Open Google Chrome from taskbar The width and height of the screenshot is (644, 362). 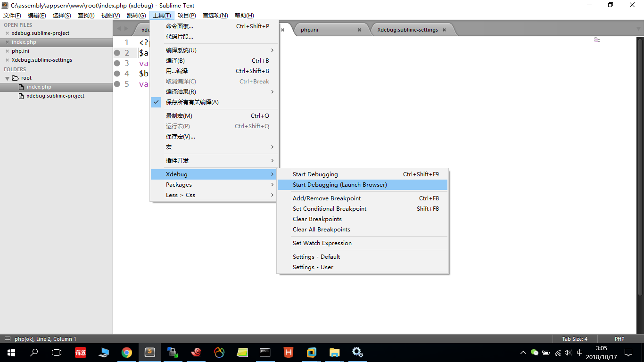click(x=127, y=352)
